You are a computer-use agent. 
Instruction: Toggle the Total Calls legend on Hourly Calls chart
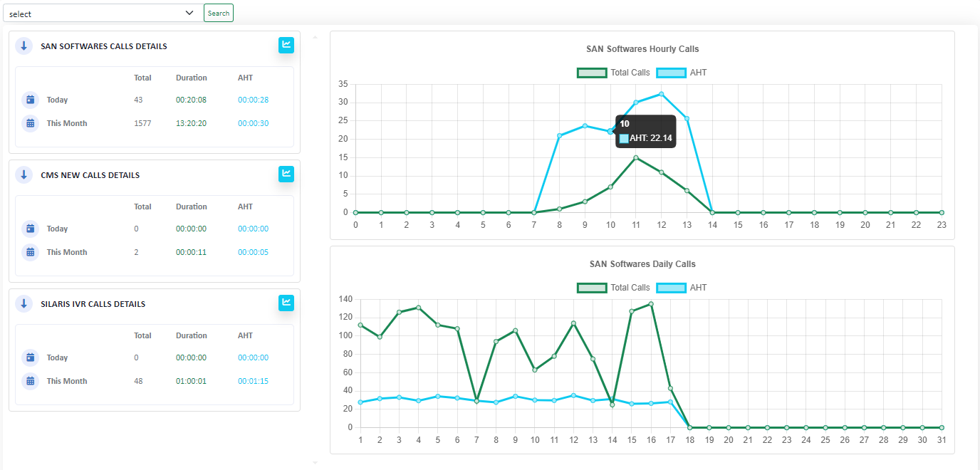(612, 72)
